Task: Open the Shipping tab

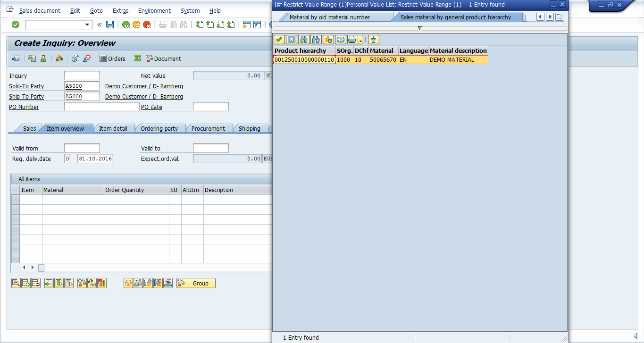Action: coord(250,128)
